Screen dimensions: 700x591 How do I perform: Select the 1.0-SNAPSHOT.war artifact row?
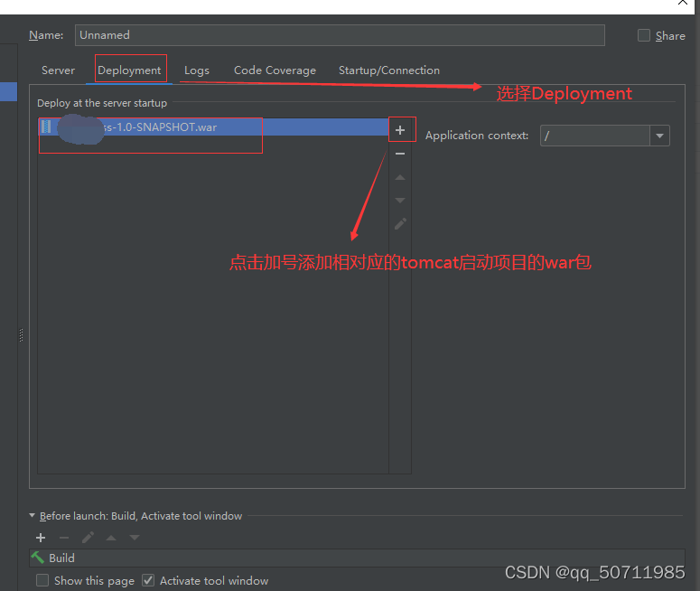click(213, 127)
